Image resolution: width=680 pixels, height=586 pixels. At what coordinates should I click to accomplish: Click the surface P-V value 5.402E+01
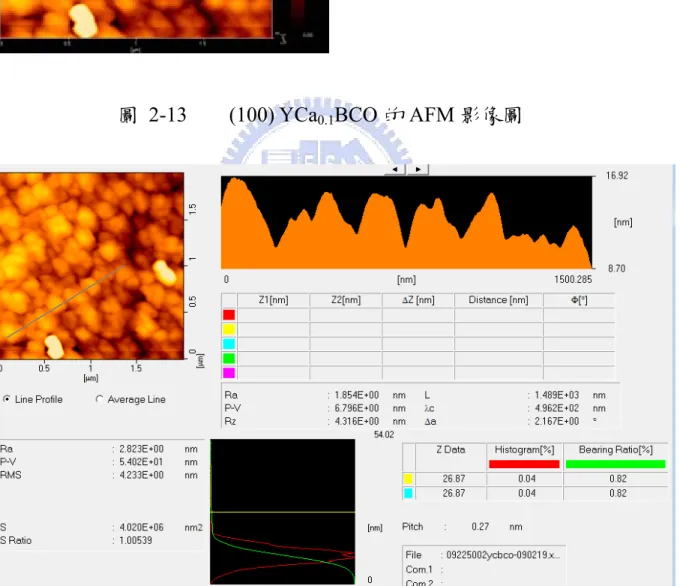tap(141, 462)
